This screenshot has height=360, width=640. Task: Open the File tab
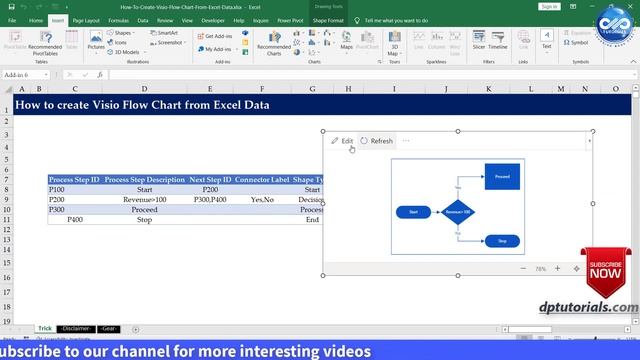point(12,20)
